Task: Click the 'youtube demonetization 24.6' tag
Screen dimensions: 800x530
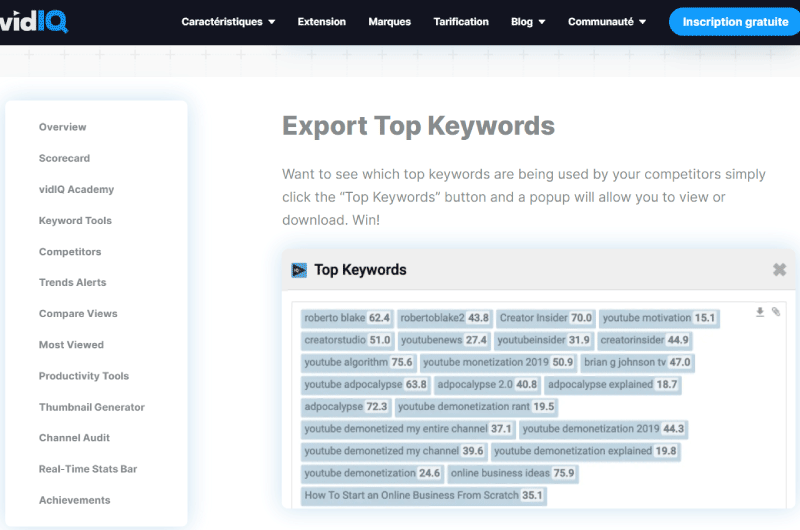Action: [x=372, y=473]
